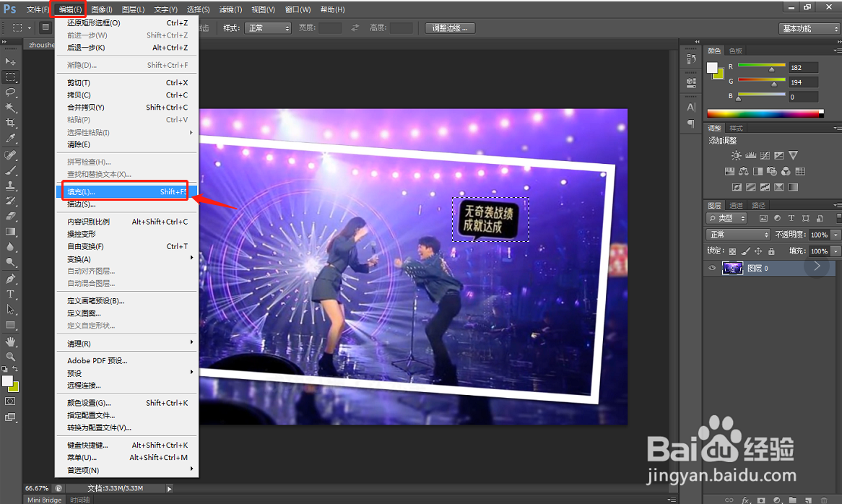
Task: Click the color spectrum ramp
Action: click(x=765, y=113)
